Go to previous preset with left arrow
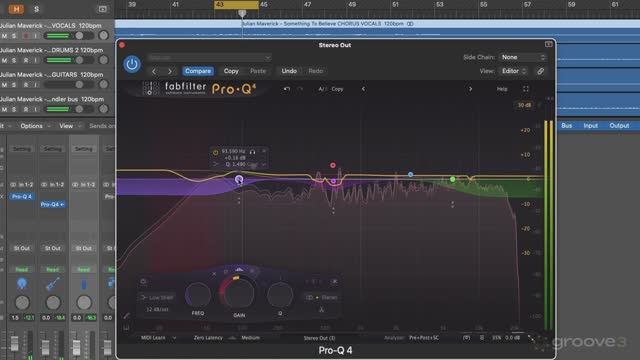640x360 pixels. [154, 71]
